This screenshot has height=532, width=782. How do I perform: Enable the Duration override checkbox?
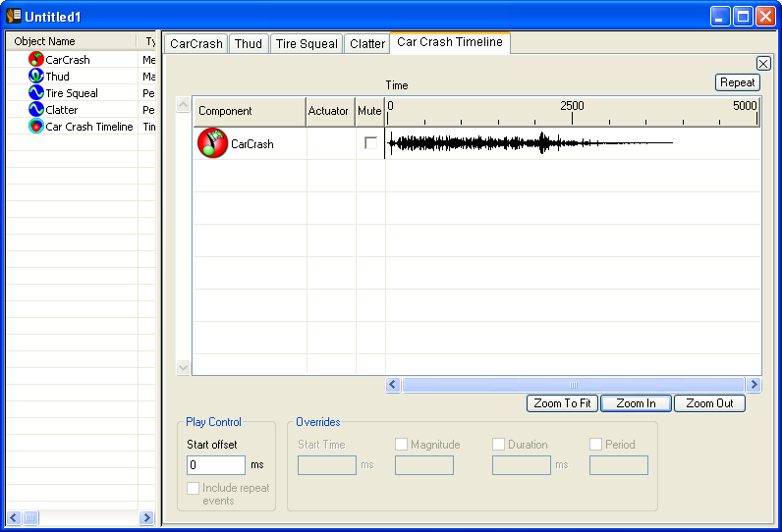498,444
